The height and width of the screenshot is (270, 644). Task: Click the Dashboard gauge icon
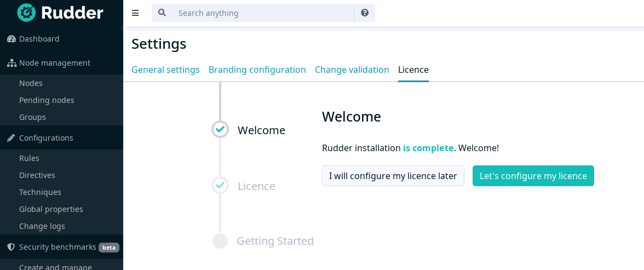pos(12,39)
